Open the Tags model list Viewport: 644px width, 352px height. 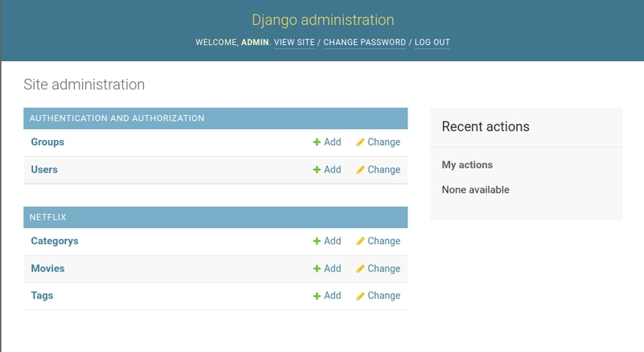point(42,296)
